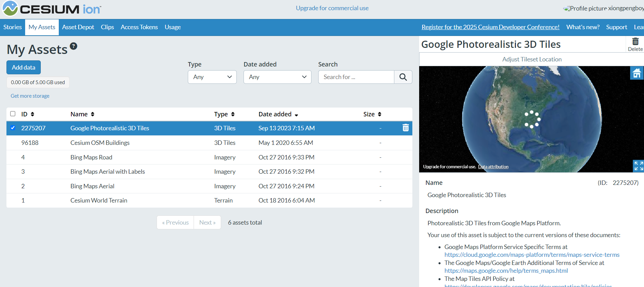This screenshot has height=287, width=644.
Task: Sort assets by the Type column arrows
Action: point(233,114)
